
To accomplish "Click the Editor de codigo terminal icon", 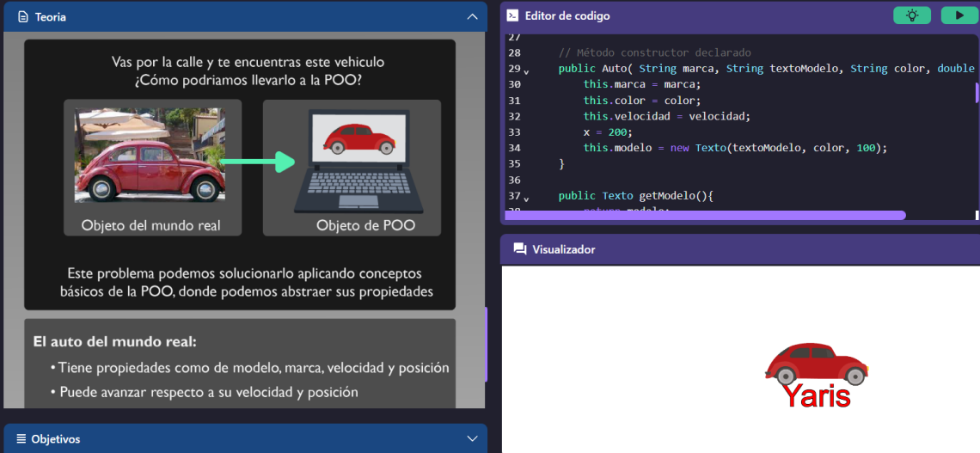I will 512,15.
